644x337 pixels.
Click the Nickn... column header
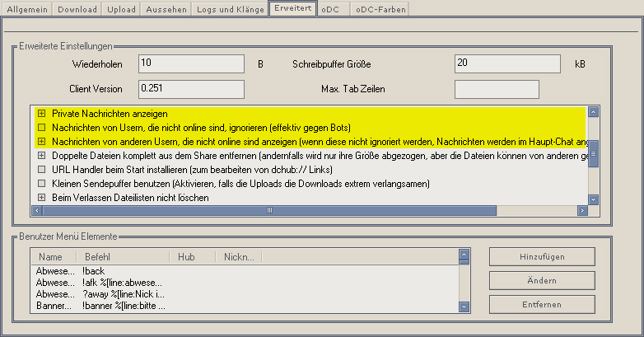(239, 257)
